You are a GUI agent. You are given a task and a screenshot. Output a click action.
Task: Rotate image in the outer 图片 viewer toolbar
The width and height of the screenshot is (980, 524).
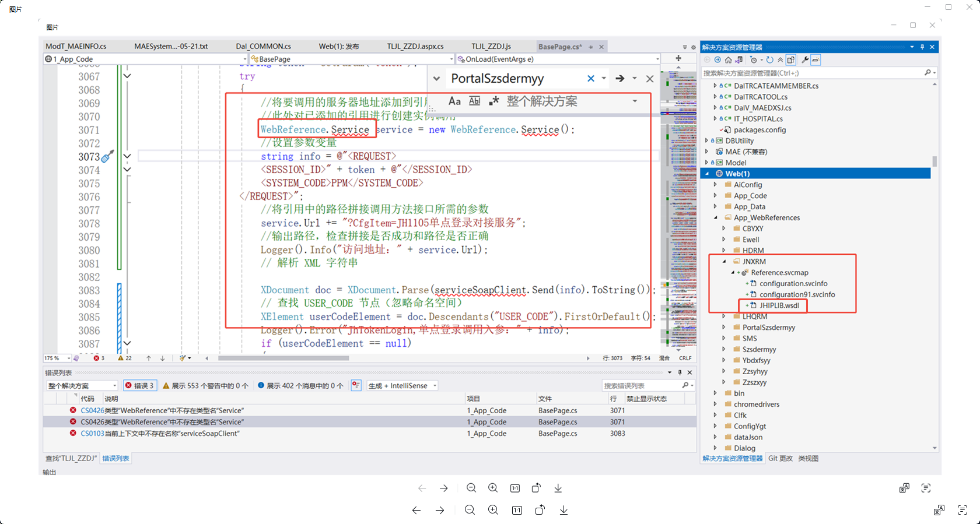(x=540, y=510)
